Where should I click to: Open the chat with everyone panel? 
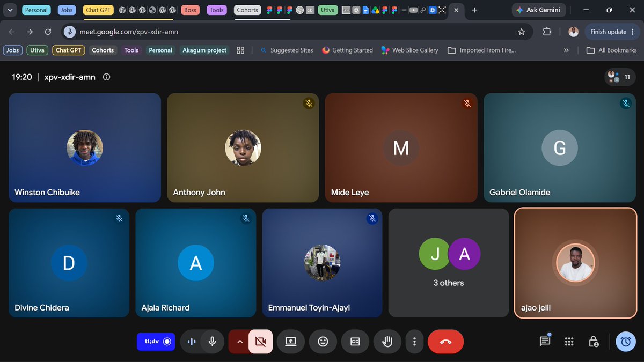[x=545, y=341]
